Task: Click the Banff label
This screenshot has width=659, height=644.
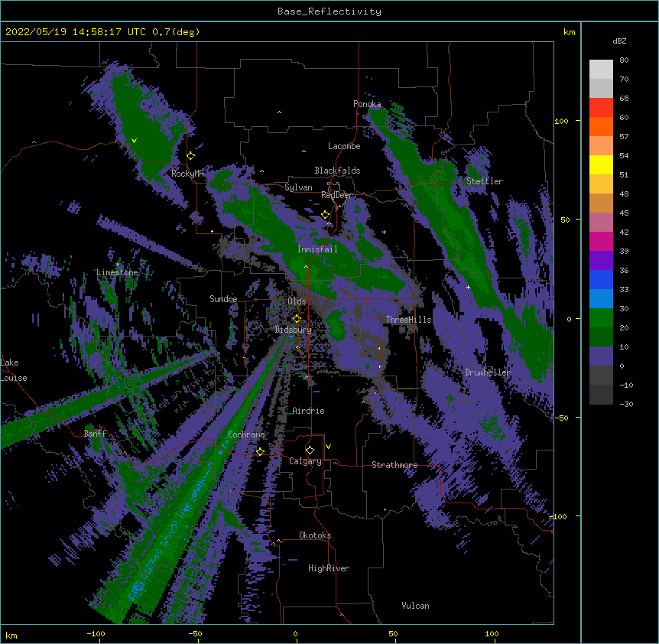Action: [95, 434]
